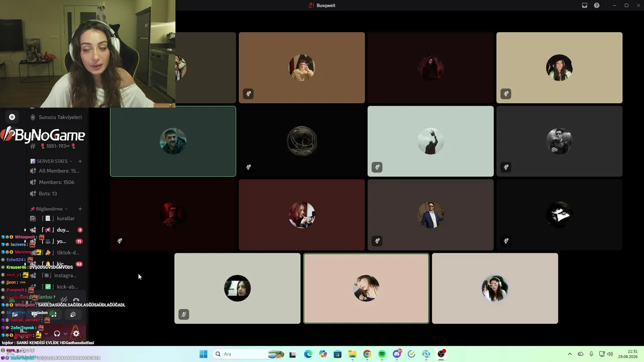
Task: Select the dark-haired woman avatar on gray tile
Action: pyautogui.click(x=237, y=288)
